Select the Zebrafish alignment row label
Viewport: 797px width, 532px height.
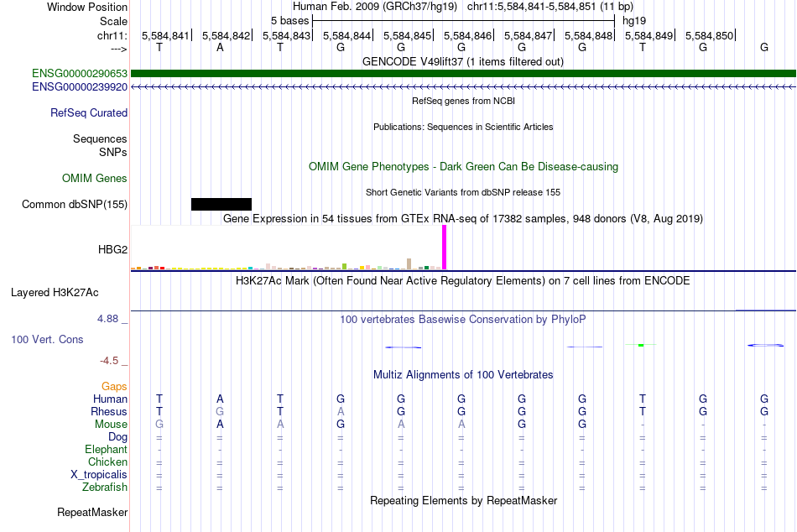[x=105, y=488]
